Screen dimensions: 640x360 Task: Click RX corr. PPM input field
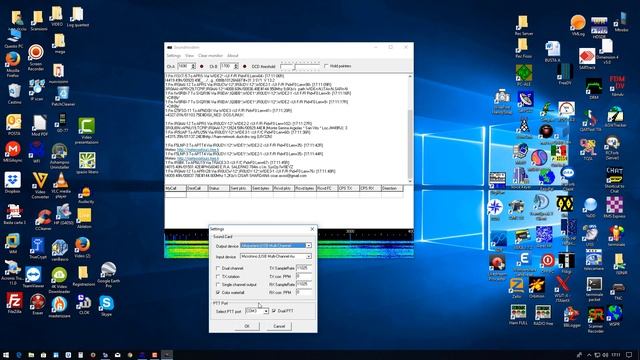click(x=304, y=292)
